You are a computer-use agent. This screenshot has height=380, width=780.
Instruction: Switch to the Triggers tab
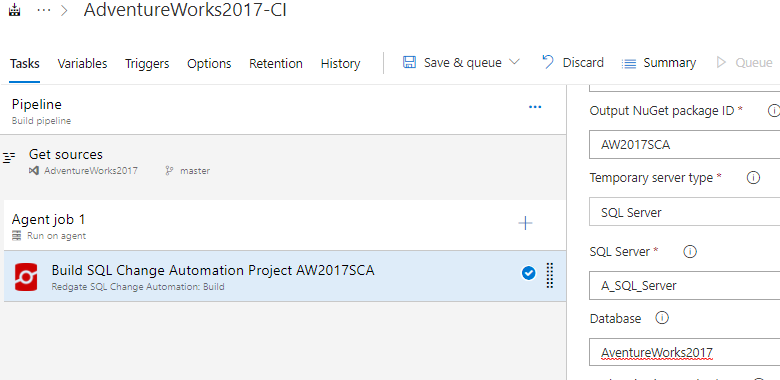point(147,64)
